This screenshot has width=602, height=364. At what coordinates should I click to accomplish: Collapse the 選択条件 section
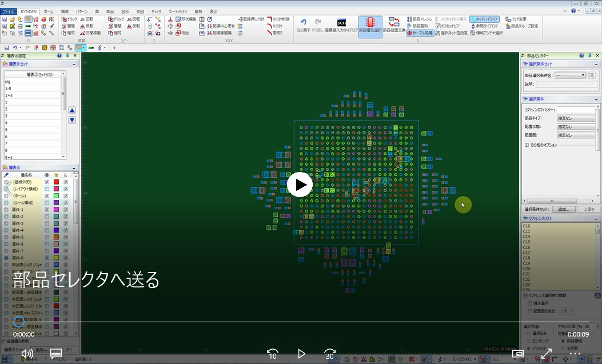[596, 99]
